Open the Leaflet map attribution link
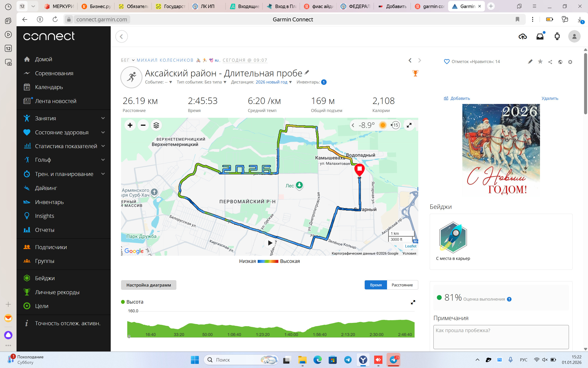The image size is (588, 368). click(411, 246)
